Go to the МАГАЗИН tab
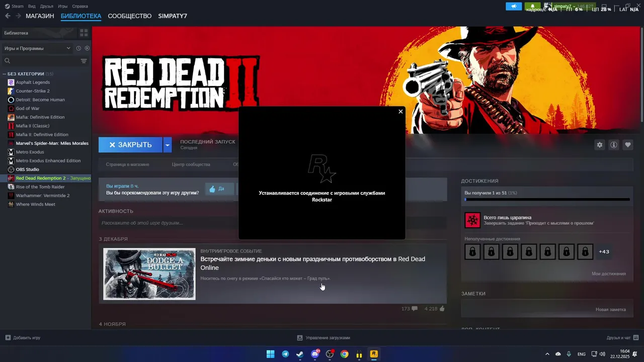644x362 pixels. 40,16
